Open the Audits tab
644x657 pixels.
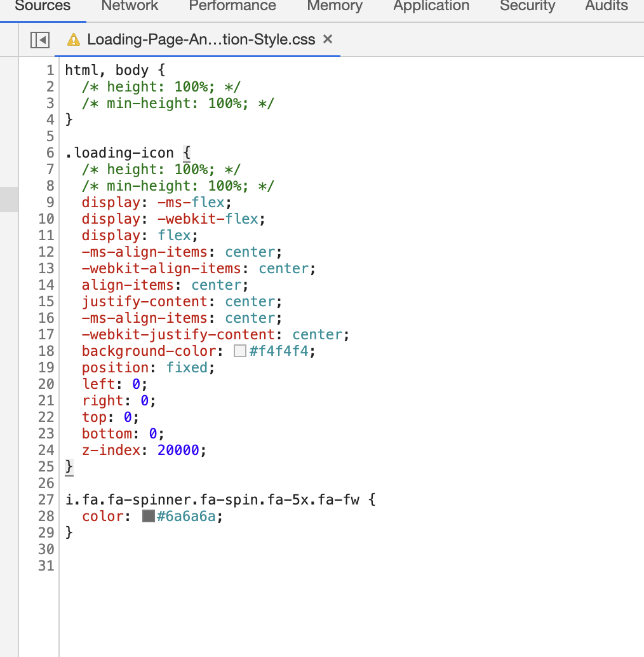coord(607,6)
